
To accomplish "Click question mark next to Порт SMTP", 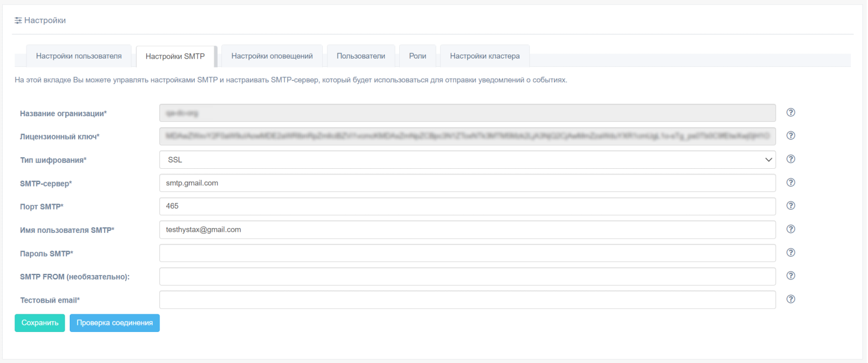I will [x=791, y=206].
